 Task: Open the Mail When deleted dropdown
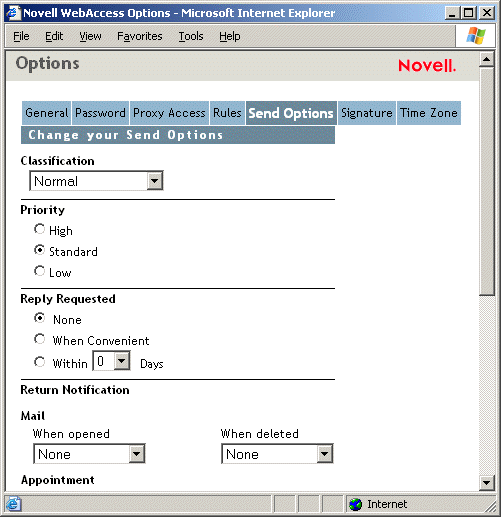(x=277, y=454)
